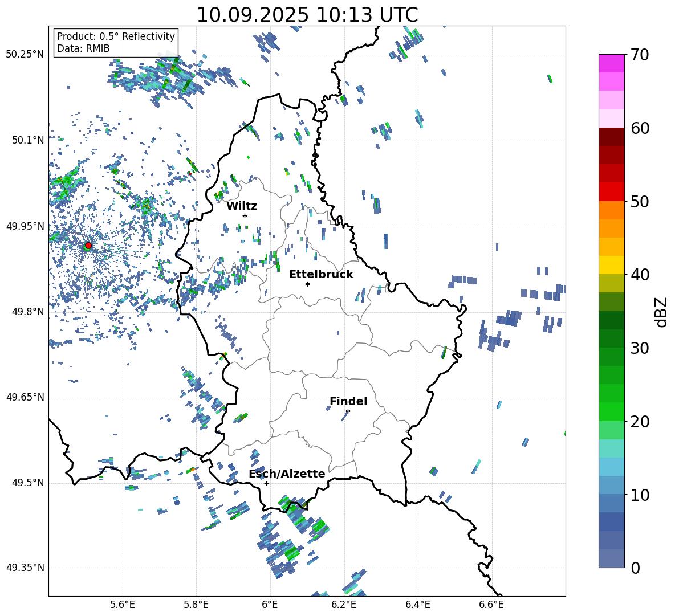675x616 pixels.
Task: Click the 40 colorbar tick label
Action: [640, 275]
